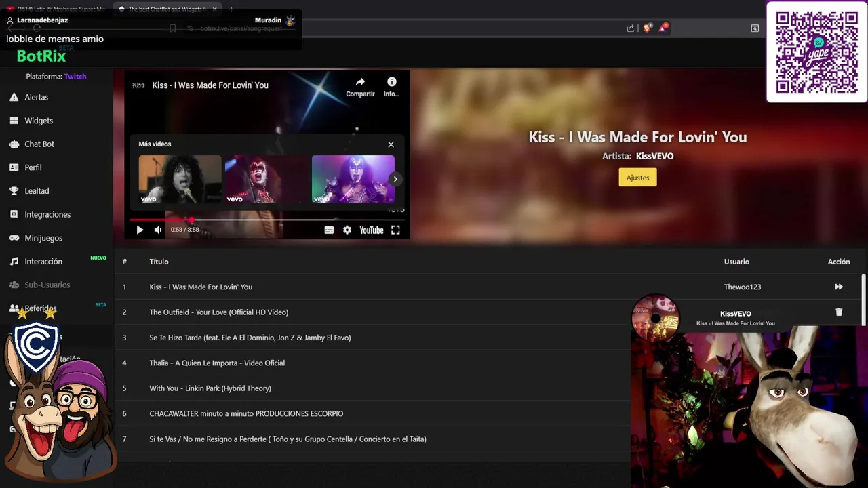This screenshot has height=488, width=868.
Task: Click user Thewoo123 in the queue
Action: (x=742, y=287)
